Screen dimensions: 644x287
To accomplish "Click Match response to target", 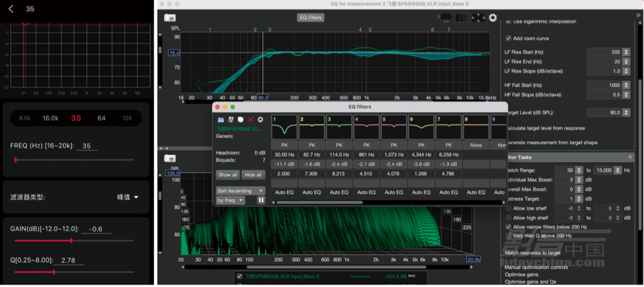I will [x=532, y=253].
